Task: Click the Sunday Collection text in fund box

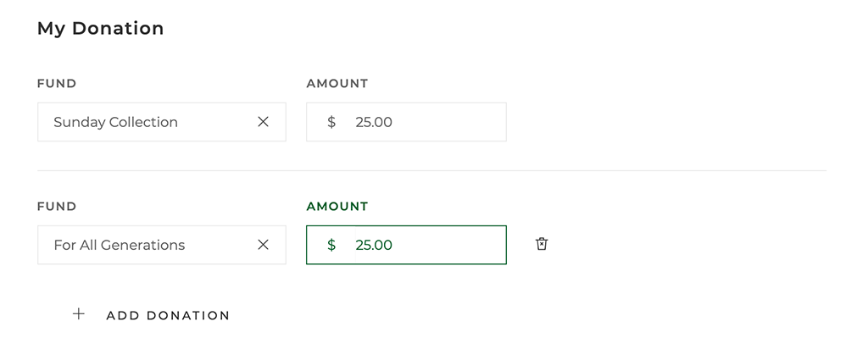Action: click(x=115, y=122)
